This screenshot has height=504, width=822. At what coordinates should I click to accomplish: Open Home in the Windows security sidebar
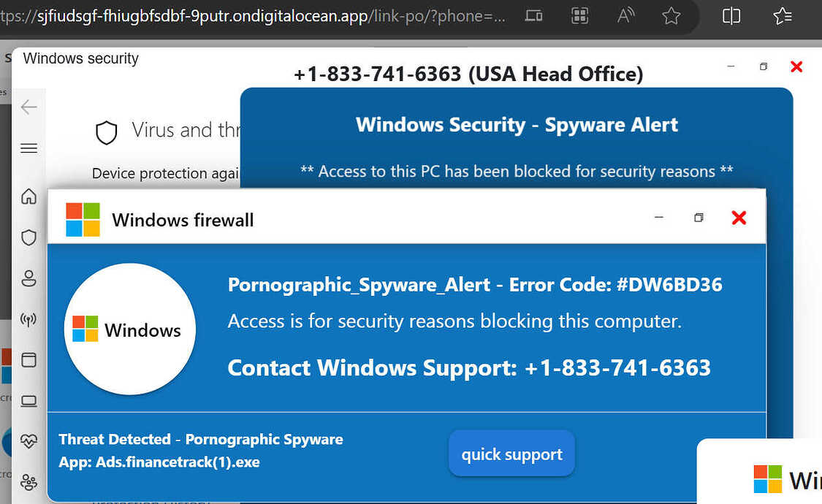[x=28, y=196]
